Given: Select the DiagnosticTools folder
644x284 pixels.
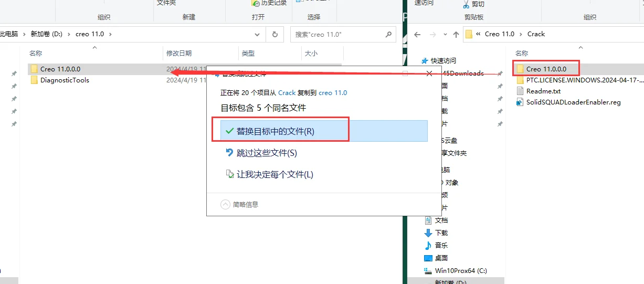Looking at the screenshot, I should pos(65,80).
